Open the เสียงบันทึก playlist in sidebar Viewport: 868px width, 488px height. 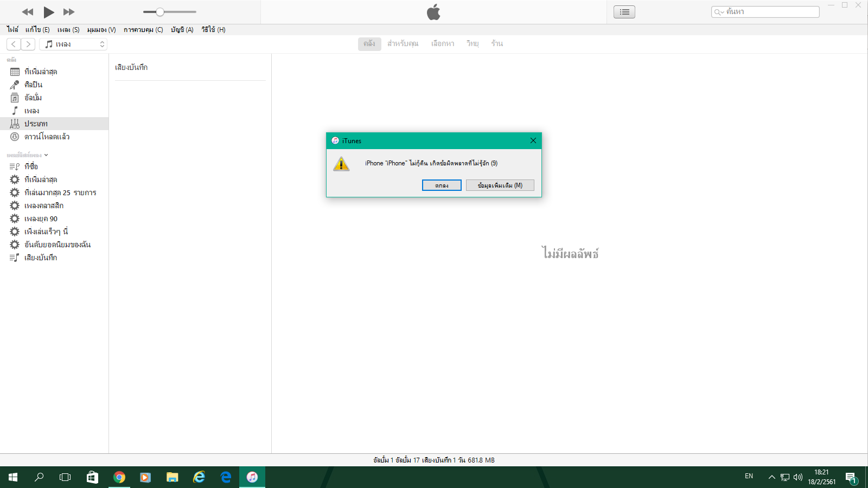click(x=54, y=258)
